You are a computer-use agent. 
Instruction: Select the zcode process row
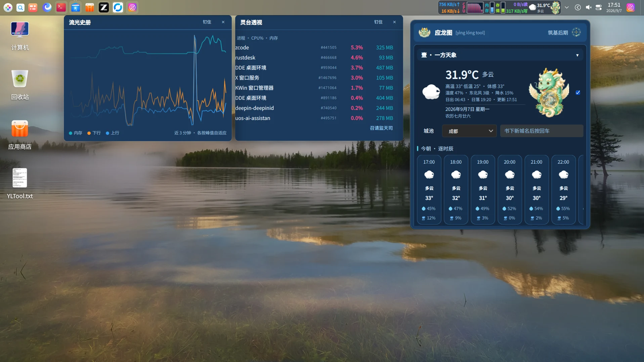click(314, 48)
